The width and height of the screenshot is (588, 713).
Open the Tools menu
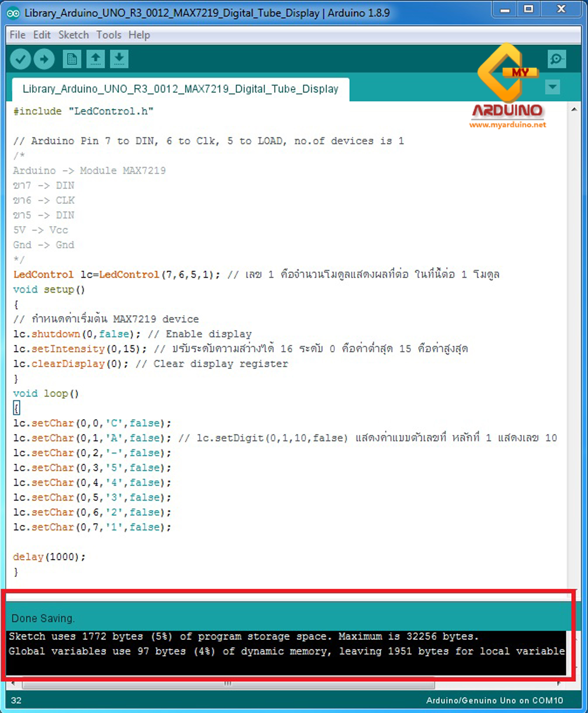pyautogui.click(x=109, y=35)
